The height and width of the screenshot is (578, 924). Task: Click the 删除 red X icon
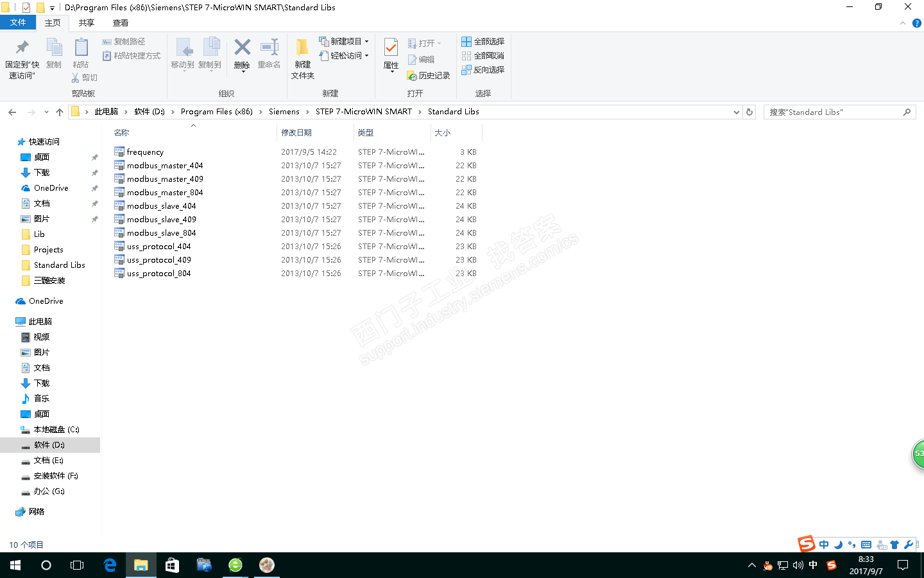pyautogui.click(x=242, y=48)
